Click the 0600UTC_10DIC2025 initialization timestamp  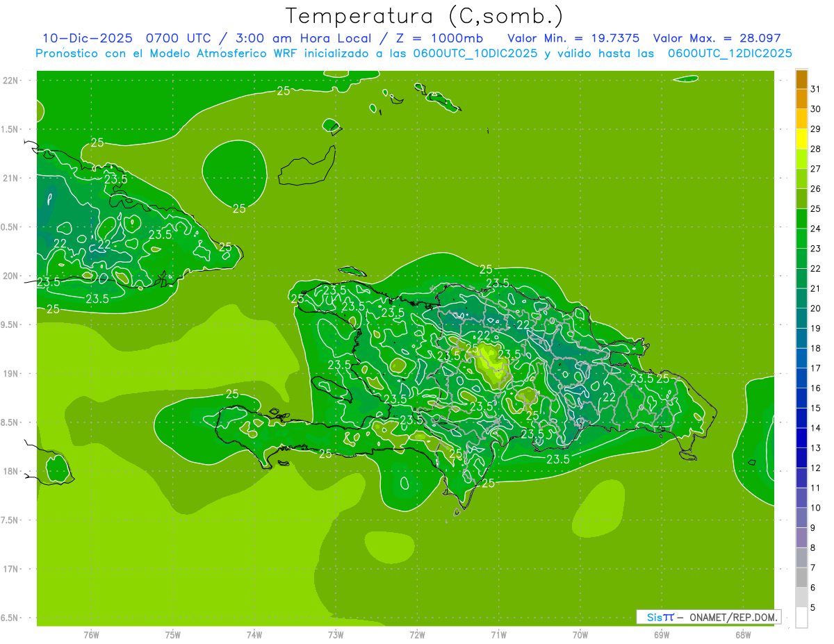pos(475,53)
